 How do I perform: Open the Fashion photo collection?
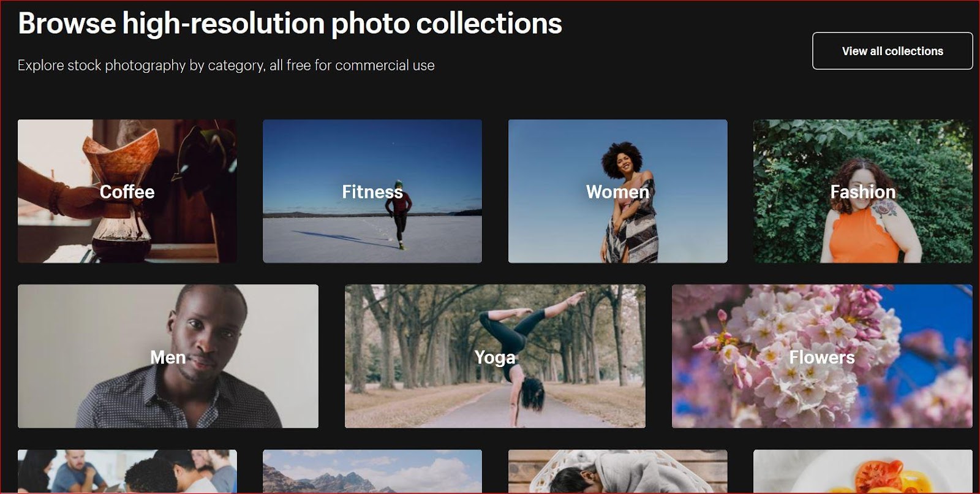click(x=863, y=191)
